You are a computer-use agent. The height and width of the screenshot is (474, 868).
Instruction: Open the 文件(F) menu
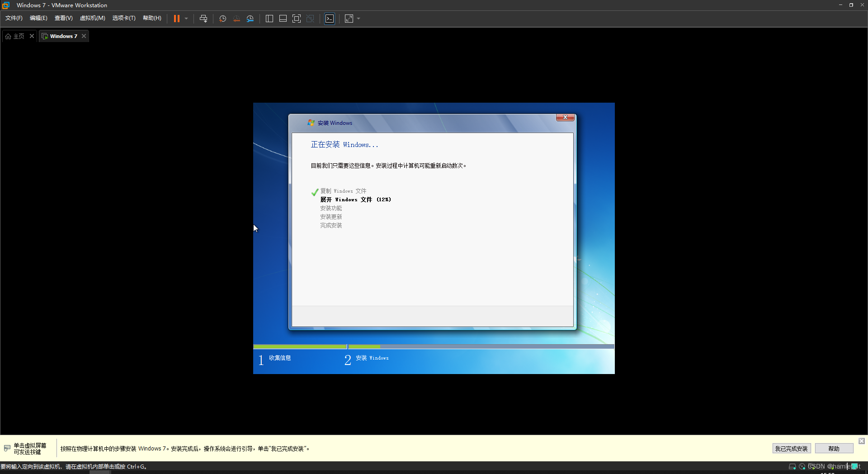(14, 18)
